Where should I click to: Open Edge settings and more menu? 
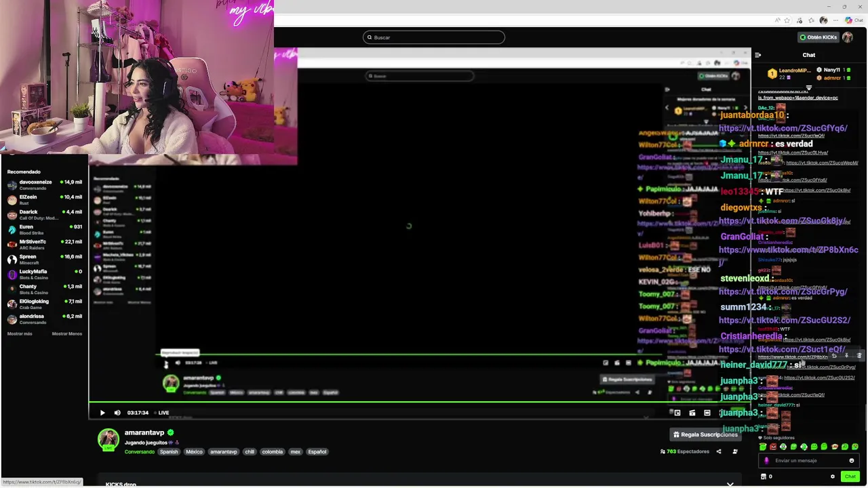(835, 20)
